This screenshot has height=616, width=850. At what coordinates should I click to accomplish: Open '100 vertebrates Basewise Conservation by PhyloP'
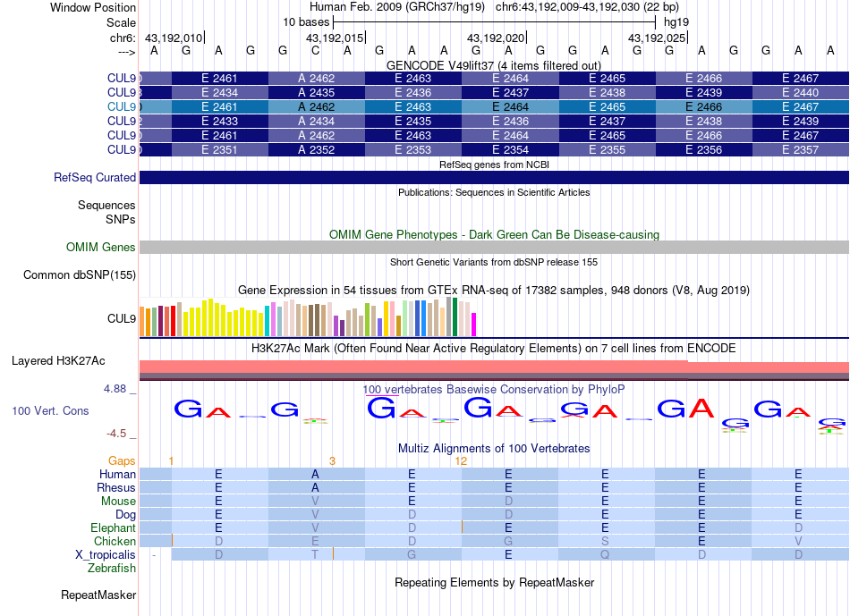point(494,390)
